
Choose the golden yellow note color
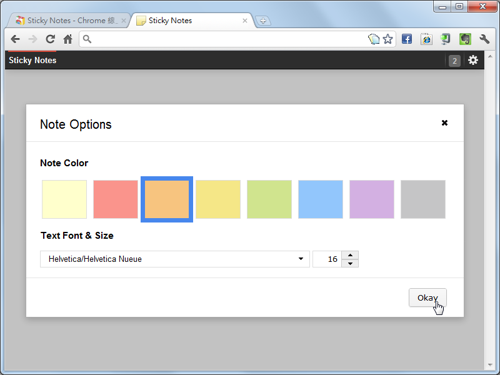(218, 199)
